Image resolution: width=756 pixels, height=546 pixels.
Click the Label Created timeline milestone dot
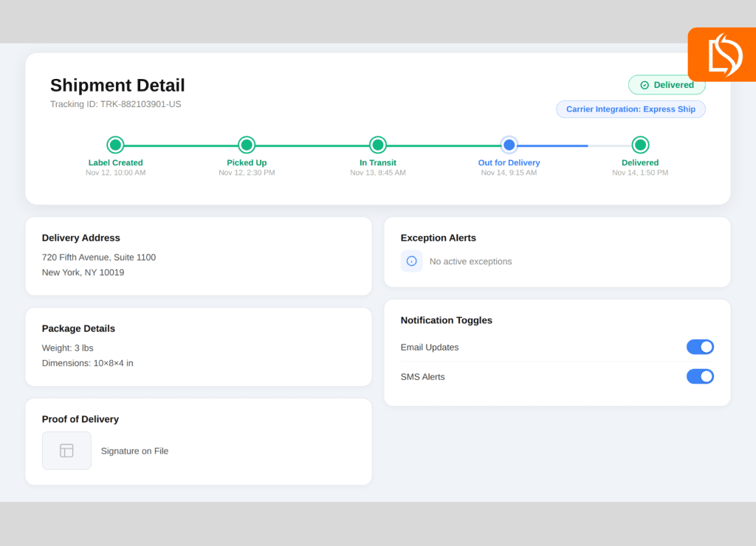coord(115,145)
